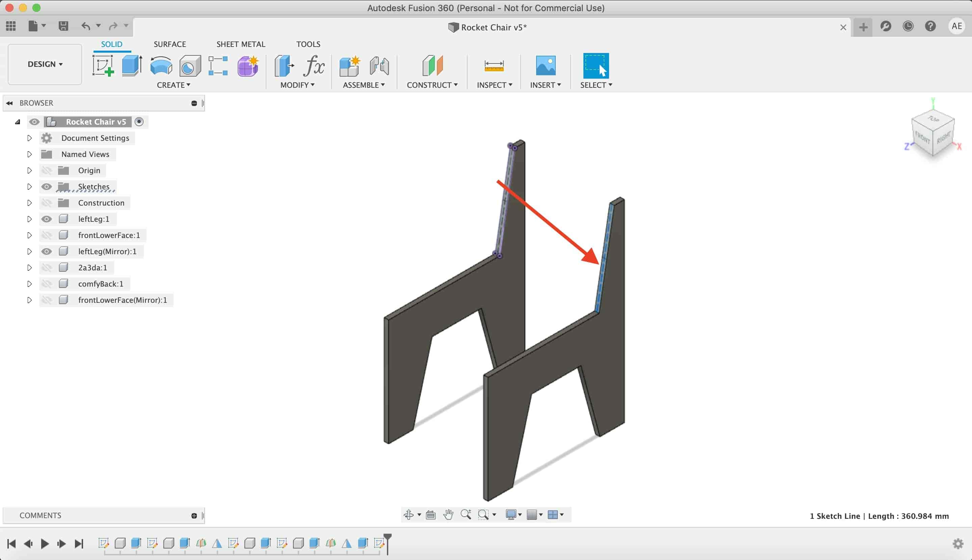The image size is (972, 560).
Task: Click the Insert image icon
Action: pyautogui.click(x=546, y=66)
